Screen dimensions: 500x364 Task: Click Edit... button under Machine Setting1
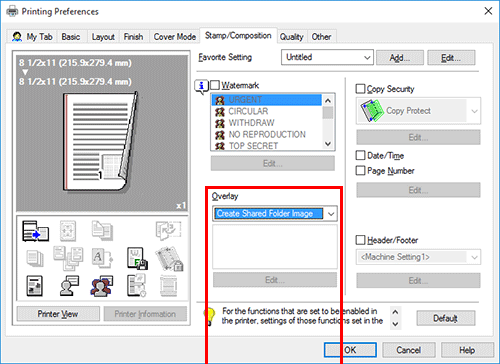(x=418, y=280)
